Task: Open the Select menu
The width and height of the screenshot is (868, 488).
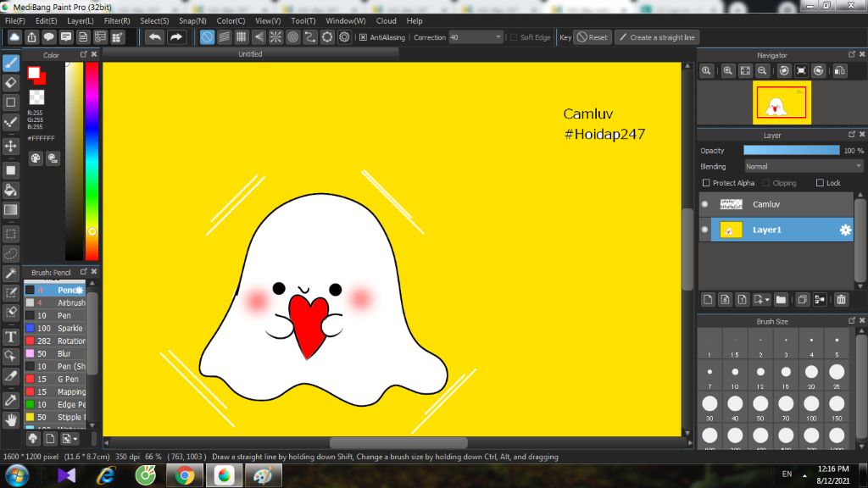Action: [154, 20]
